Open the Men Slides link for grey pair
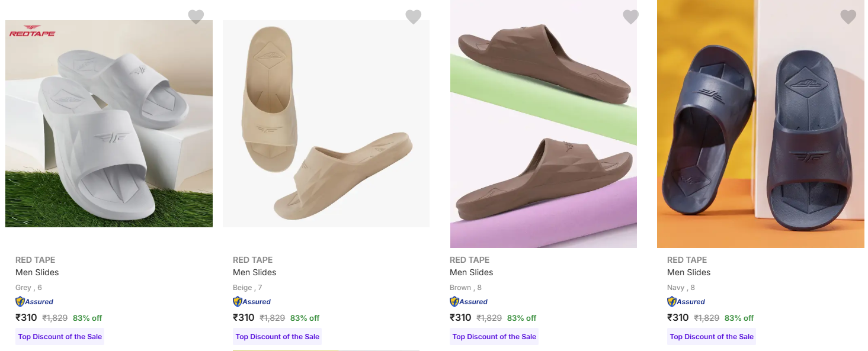The width and height of the screenshot is (868, 351). (x=37, y=272)
